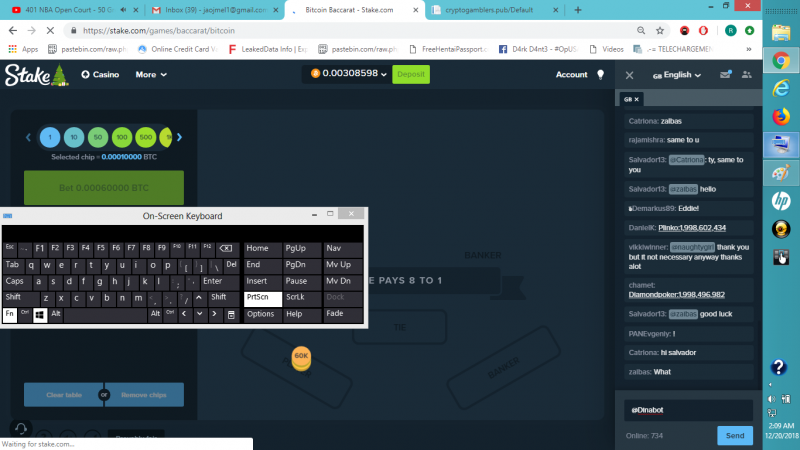Open Apps bookmark shortcut
This screenshot has height=450, width=800.
[x=23, y=49]
